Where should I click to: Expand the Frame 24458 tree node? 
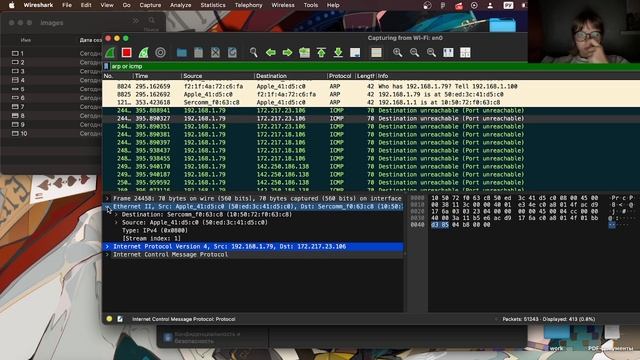107,198
